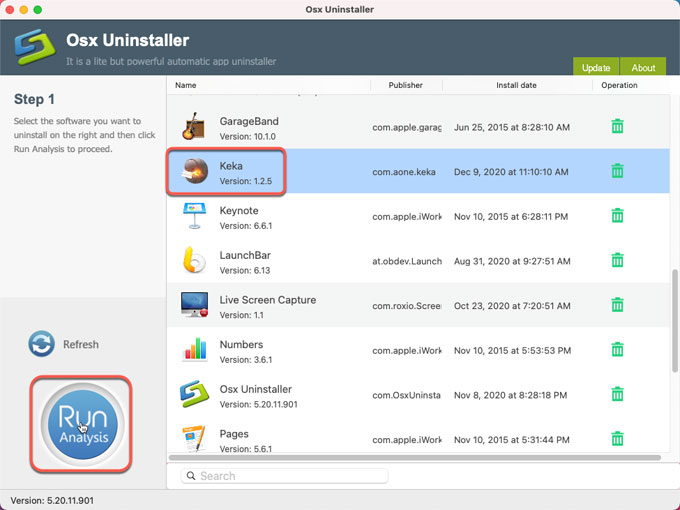Select the Numbers name text
The image size is (680, 510).
point(241,345)
